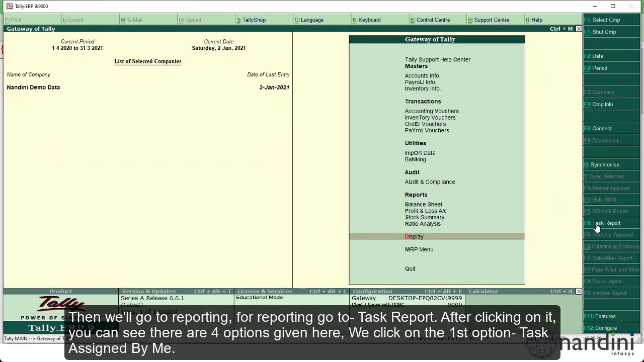Click current period 1-4-2020 to 31-3-2021

77,48
